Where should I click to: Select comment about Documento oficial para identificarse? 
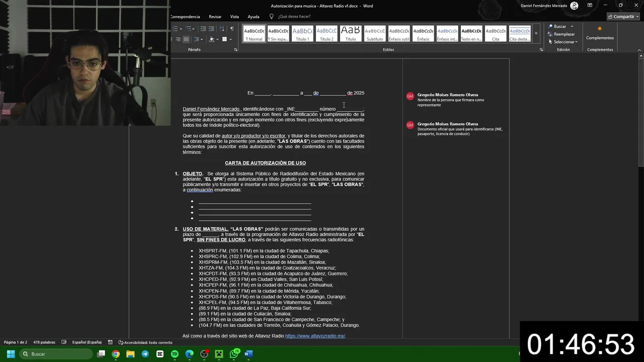(x=455, y=129)
